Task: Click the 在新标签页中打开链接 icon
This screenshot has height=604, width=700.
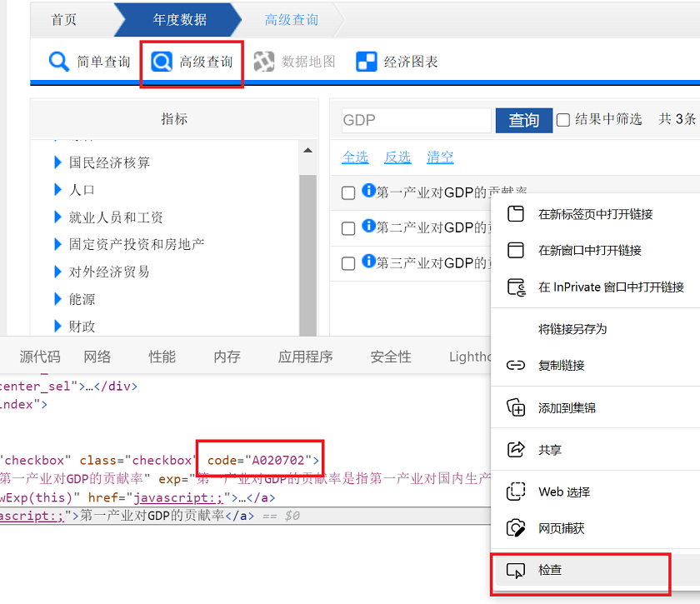Action: point(516,214)
